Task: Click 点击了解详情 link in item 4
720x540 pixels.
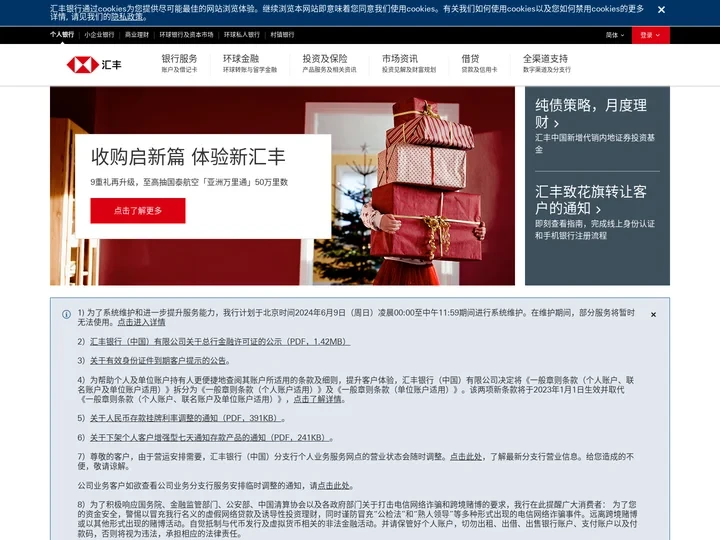Action: (318, 399)
